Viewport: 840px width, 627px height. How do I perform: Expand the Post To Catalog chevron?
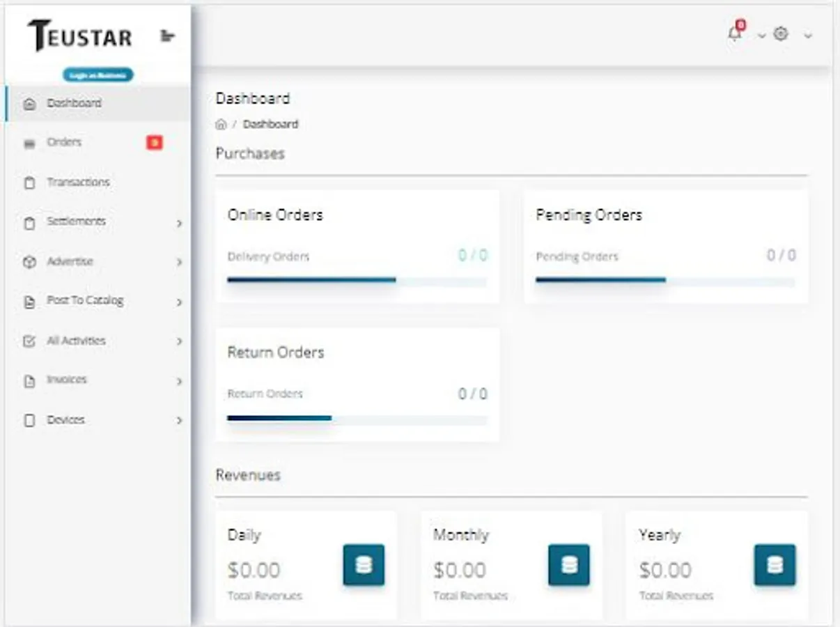(179, 302)
